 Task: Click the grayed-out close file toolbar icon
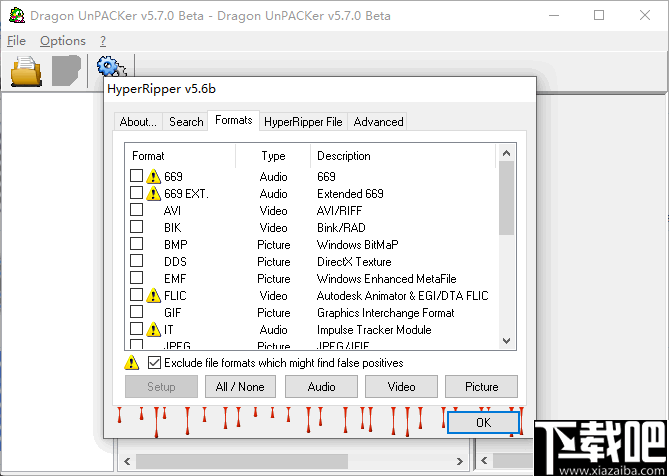tap(66, 70)
